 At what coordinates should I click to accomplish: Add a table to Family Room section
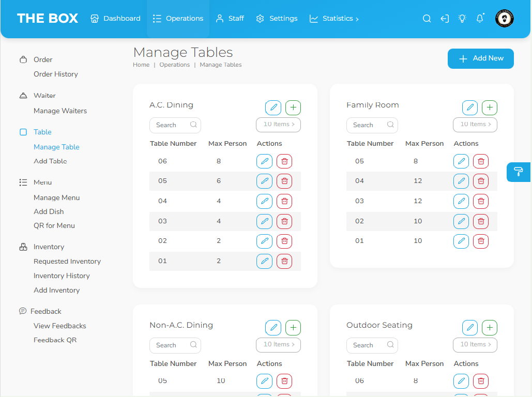490,108
